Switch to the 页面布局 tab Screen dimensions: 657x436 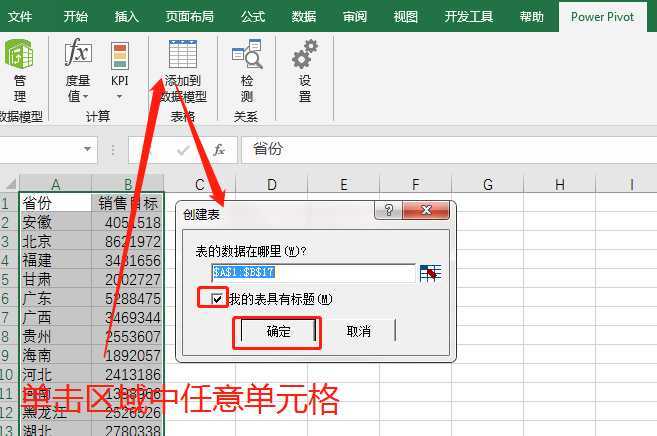(189, 16)
